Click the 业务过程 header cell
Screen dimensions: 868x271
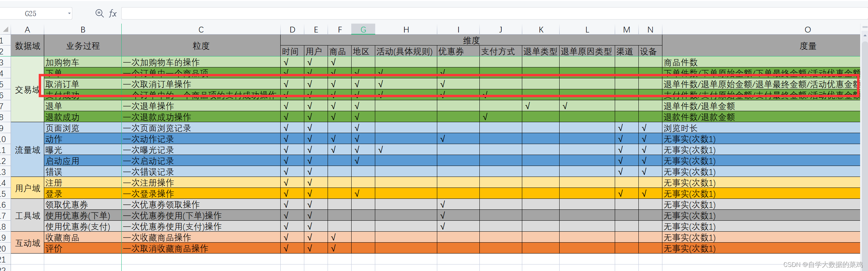click(x=83, y=46)
